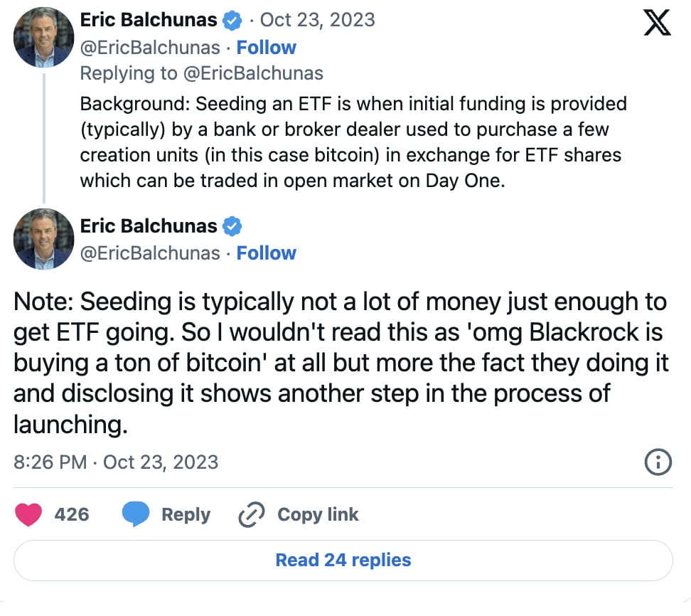Image resolution: width=691 pixels, height=616 pixels.
Task: Click Eric Balchunas's name on the top tweet
Action: point(149,19)
